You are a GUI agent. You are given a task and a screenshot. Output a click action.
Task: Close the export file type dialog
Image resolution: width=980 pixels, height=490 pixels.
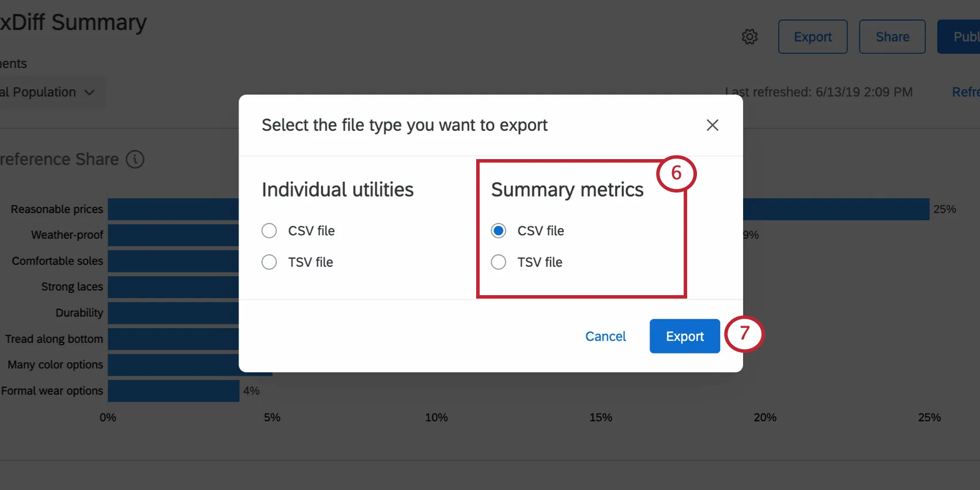pos(713,125)
